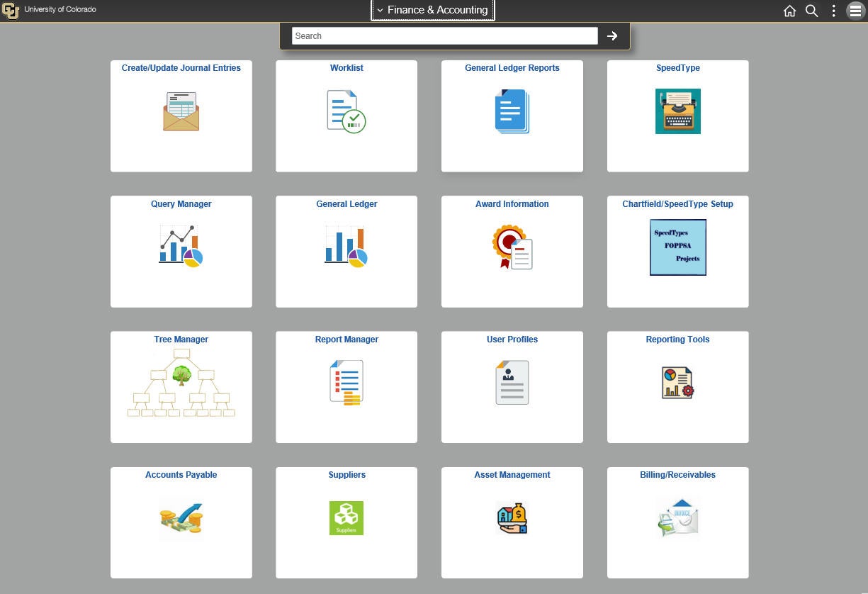
Task: Click the Chartfield/SpeedType Setup tile title
Action: coord(677,204)
